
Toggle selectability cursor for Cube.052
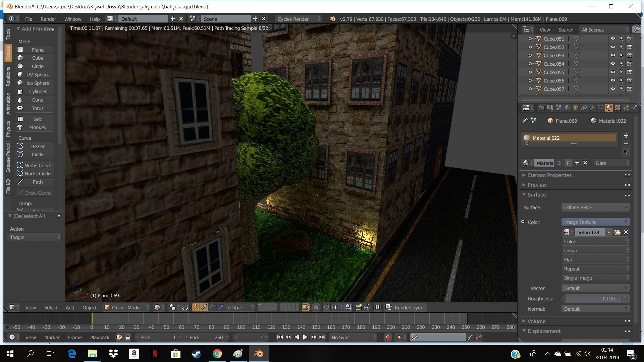tap(621, 47)
